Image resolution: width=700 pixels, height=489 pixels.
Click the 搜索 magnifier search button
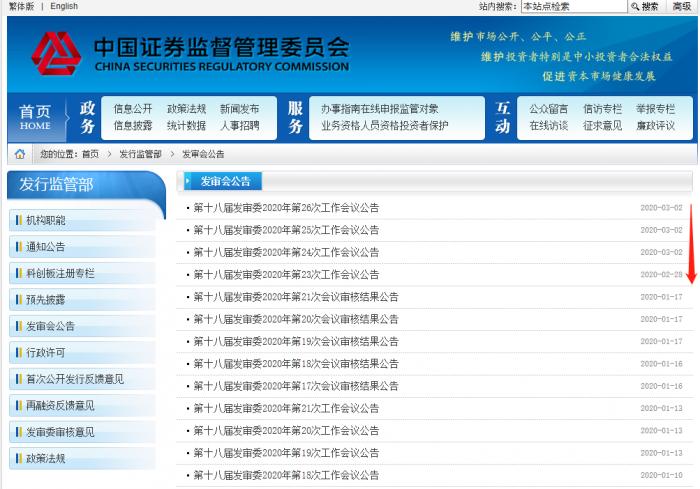645,6
